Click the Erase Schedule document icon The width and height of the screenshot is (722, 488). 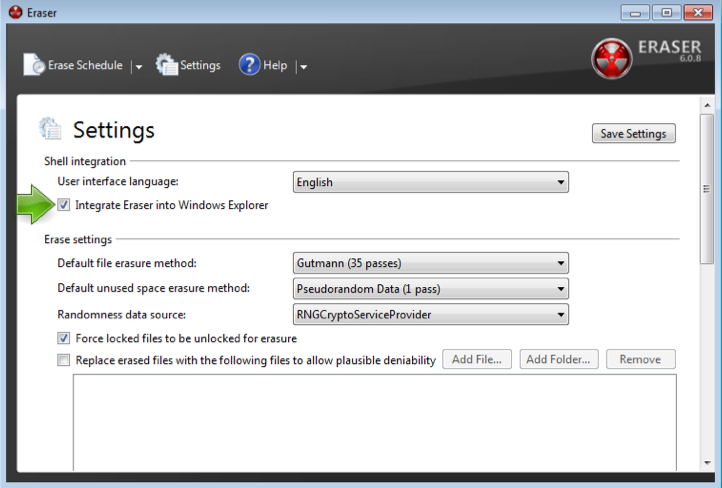(34, 65)
